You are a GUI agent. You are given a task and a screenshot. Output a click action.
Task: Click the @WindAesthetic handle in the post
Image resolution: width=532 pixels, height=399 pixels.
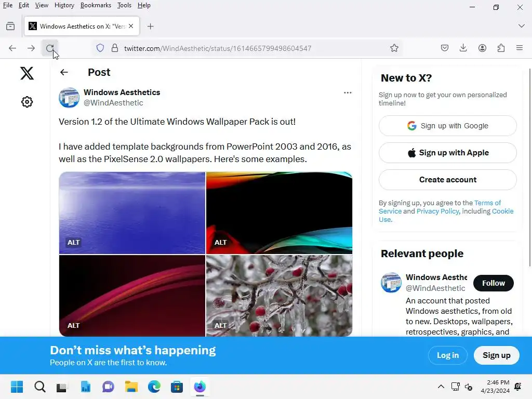tap(113, 103)
